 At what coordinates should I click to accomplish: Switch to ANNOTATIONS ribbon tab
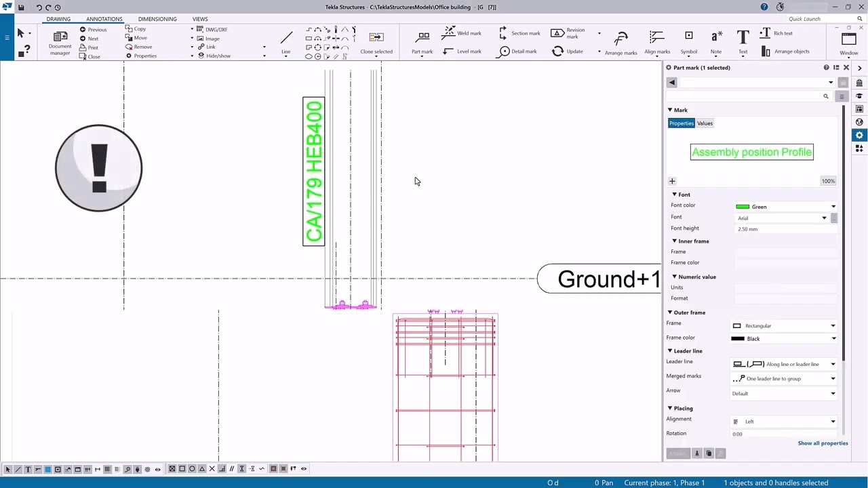pyautogui.click(x=104, y=19)
